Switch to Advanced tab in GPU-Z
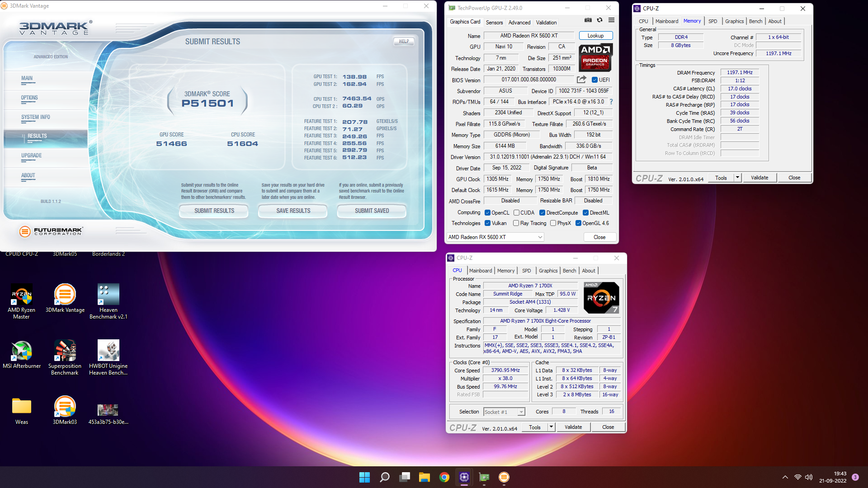The width and height of the screenshot is (868, 488). [519, 22]
